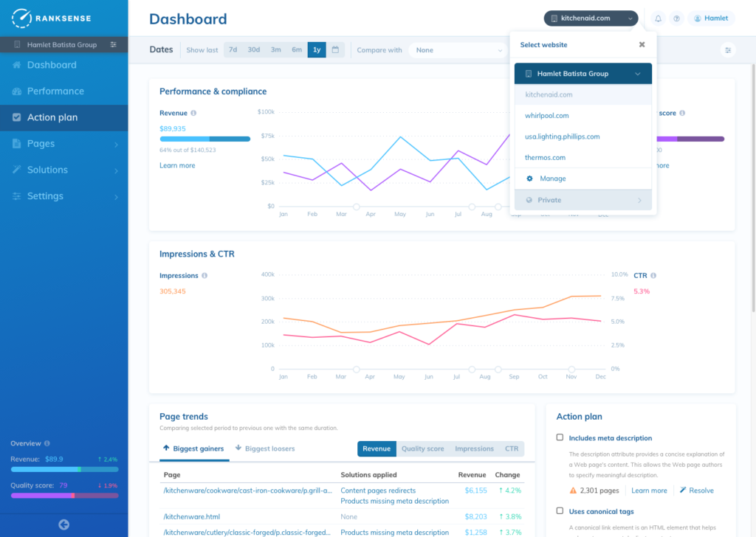The width and height of the screenshot is (756, 537).
Task: Click Learn more under Revenue
Action: tap(177, 165)
